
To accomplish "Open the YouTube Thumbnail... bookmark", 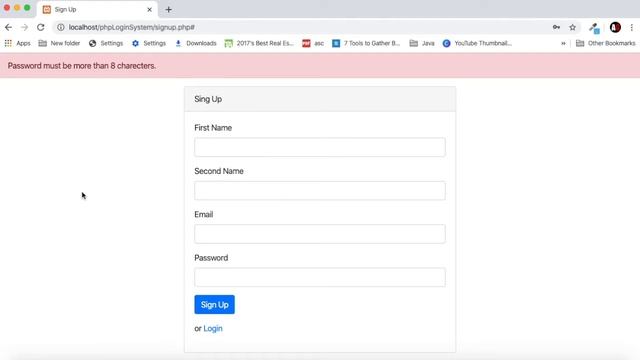I will [477, 43].
